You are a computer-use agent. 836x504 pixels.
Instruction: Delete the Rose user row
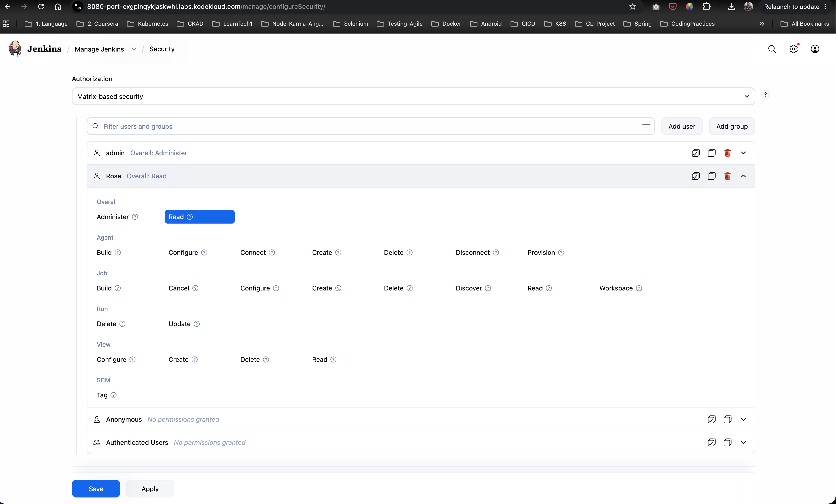(727, 176)
